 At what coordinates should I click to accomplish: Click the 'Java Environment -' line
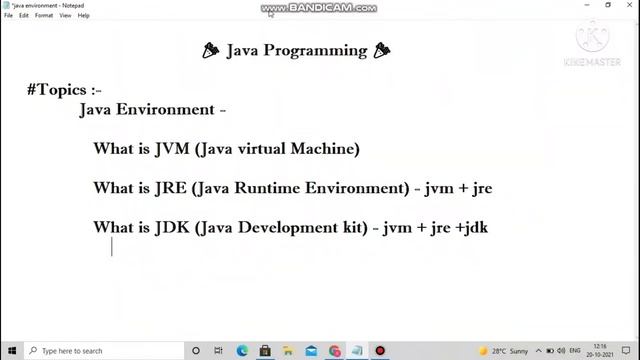pyautogui.click(x=152, y=110)
